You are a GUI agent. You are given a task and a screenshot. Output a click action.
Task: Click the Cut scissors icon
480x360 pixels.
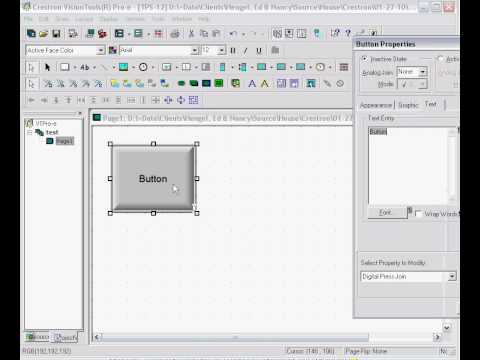[x=191, y=33]
